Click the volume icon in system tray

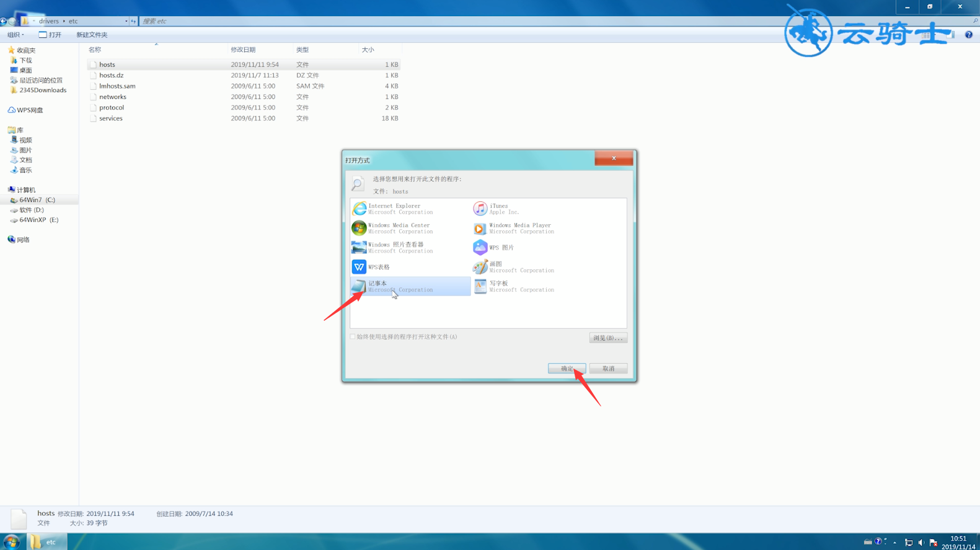coord(921,543)
